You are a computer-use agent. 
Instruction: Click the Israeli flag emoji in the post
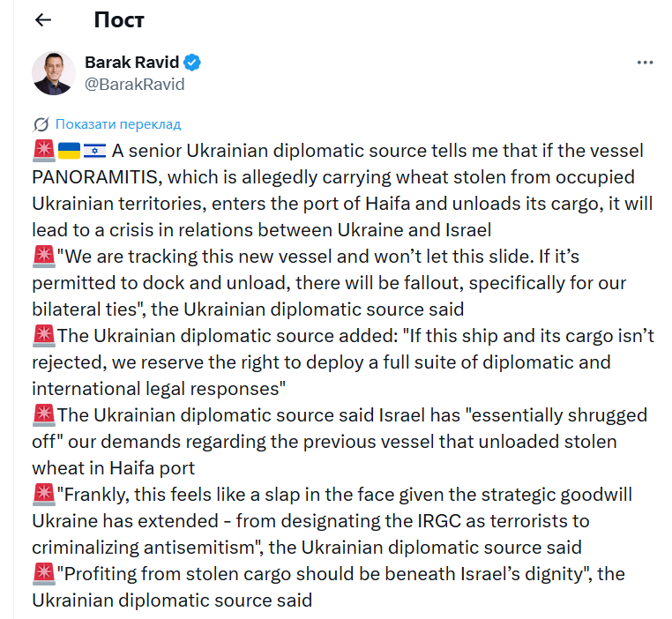click(95, 152)
